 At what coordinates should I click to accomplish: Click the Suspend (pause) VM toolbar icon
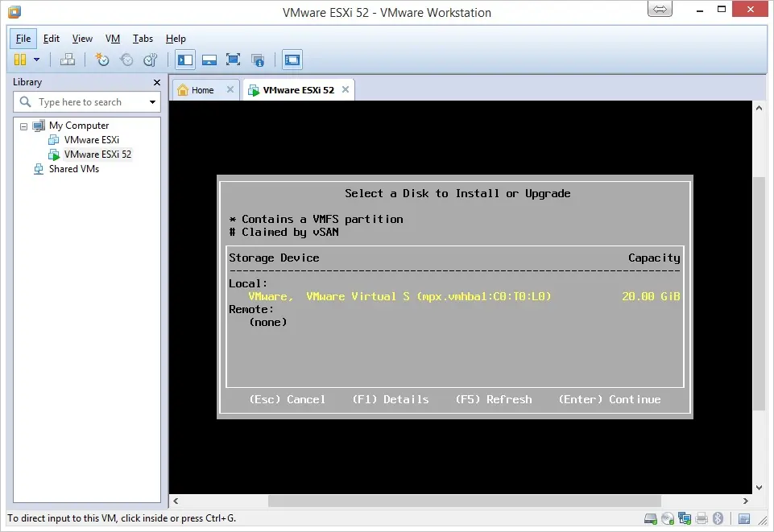(20, 60)
